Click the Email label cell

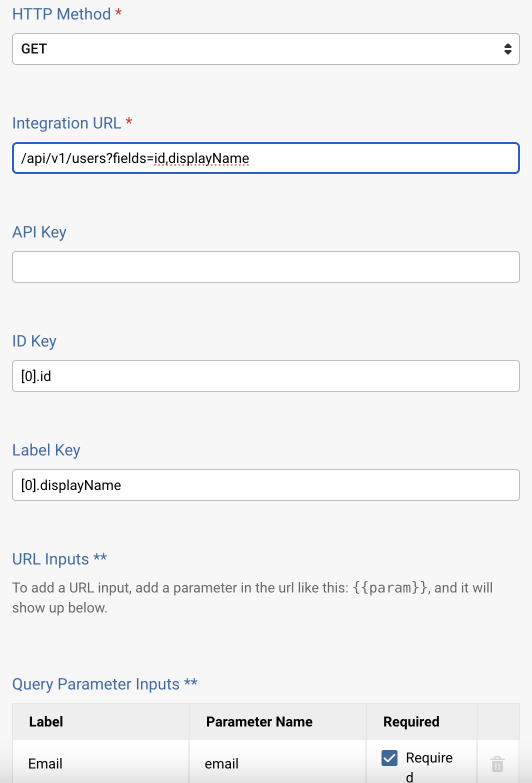[45, 763]
